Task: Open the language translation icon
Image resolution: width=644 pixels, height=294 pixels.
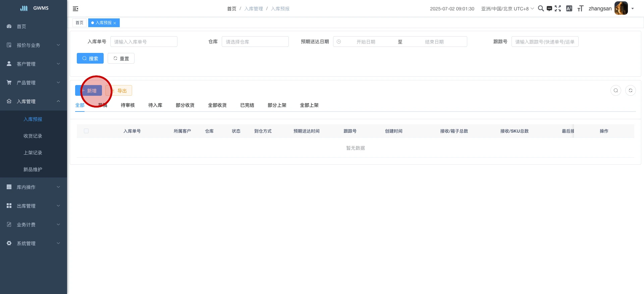Action: (x=569, y=9)
